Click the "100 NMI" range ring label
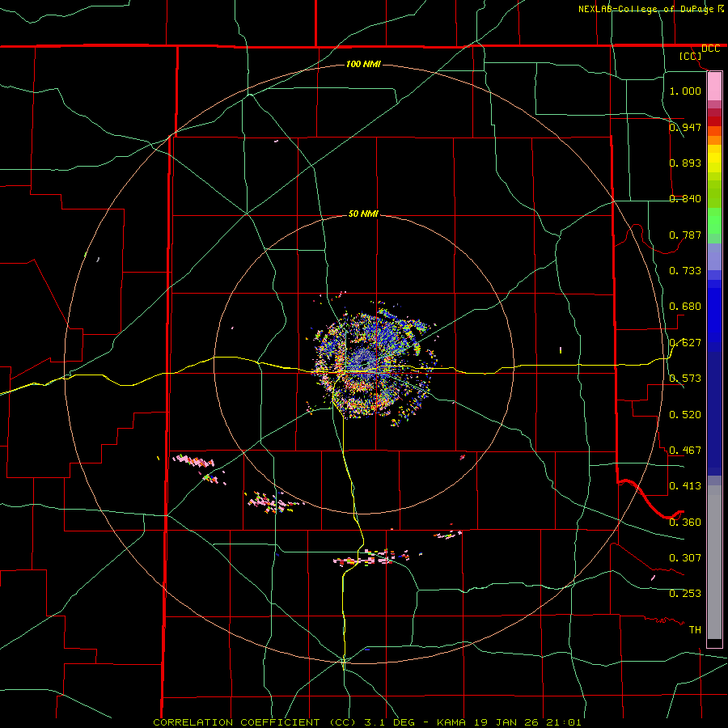This screenshot has width=728, height=728. coord(363,64)
